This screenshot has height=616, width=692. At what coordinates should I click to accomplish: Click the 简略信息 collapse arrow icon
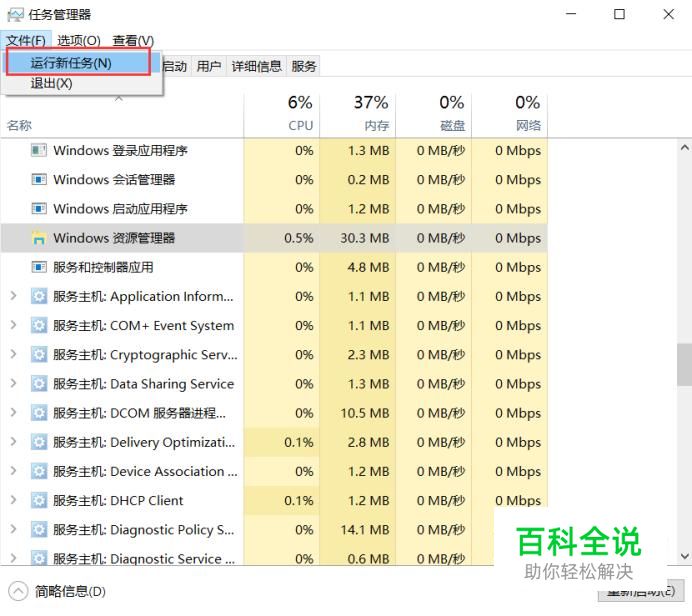click(x=18, y=591)
